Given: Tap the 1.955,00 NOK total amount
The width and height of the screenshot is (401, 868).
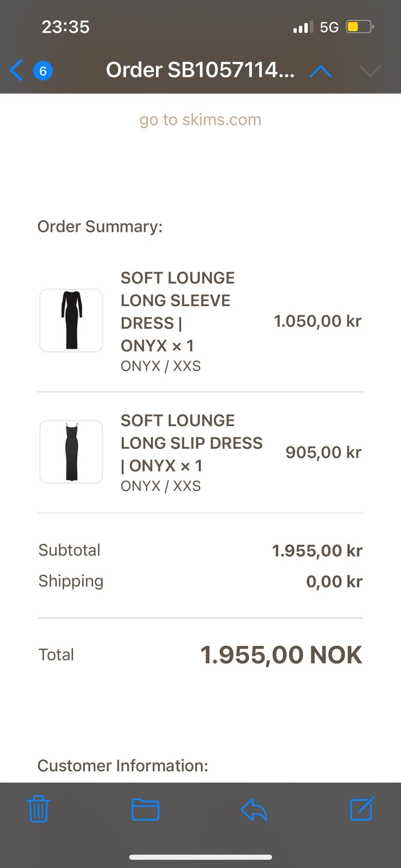Looking at the screenshot, I should pyautogui.click(x=281, y=655).
